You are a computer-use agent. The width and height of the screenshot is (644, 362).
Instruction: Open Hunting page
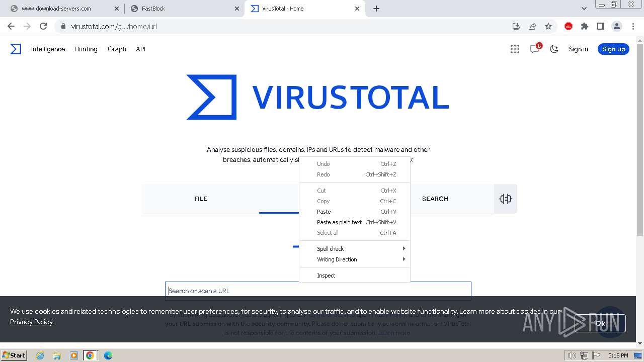click(86, 49)
